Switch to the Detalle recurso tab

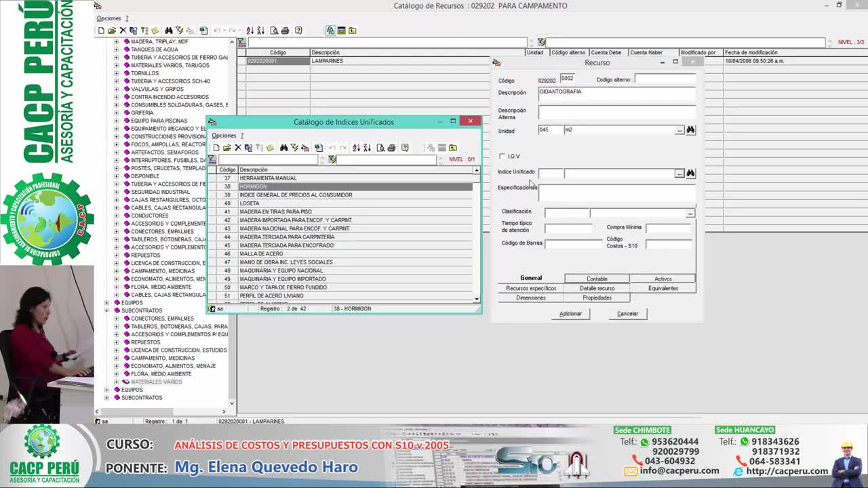click(597, 288)
